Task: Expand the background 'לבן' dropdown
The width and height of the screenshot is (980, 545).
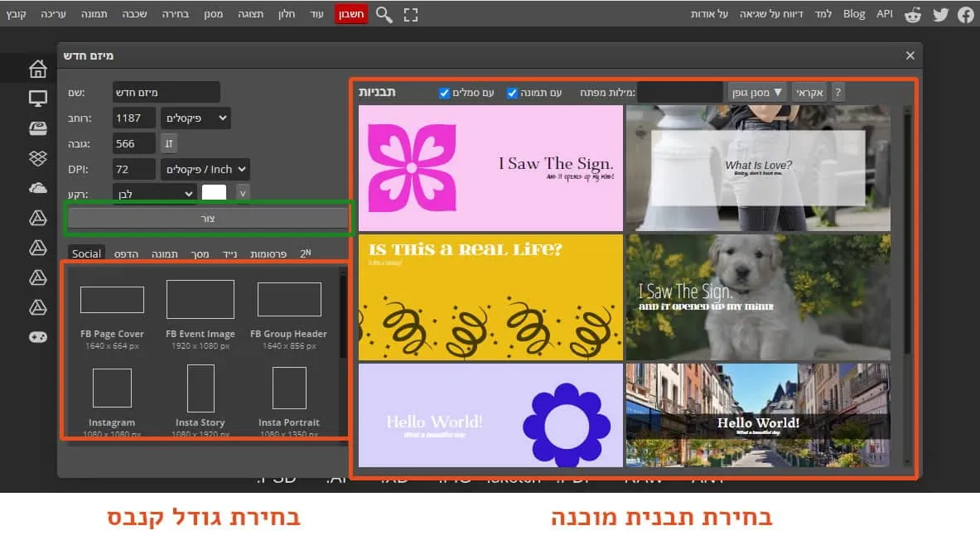Action: click(x=155, y=193)
